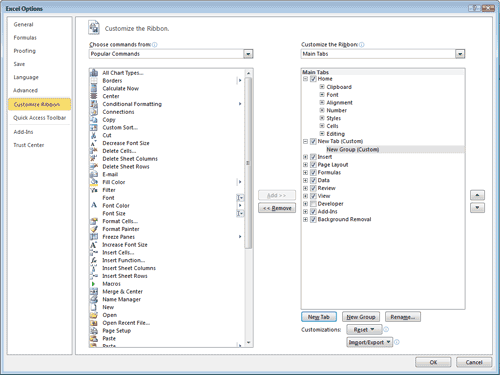Click the Cancel button
This screenshot has width=500, height=375.
pos(474,362)
